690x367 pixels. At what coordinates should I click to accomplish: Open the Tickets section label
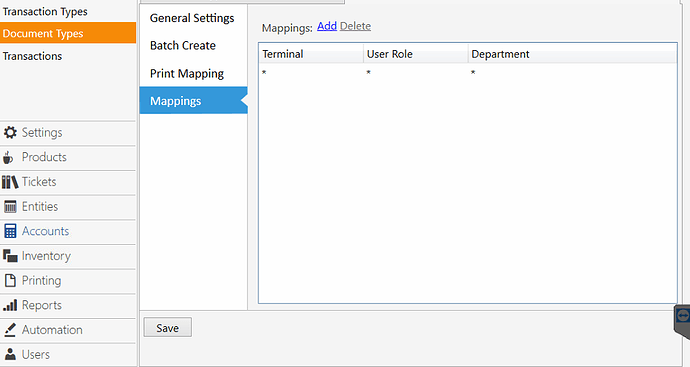39,182
